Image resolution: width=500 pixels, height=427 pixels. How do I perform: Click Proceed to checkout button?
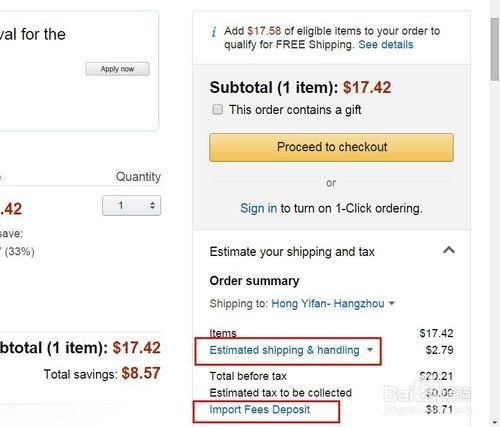click(331, 147)
